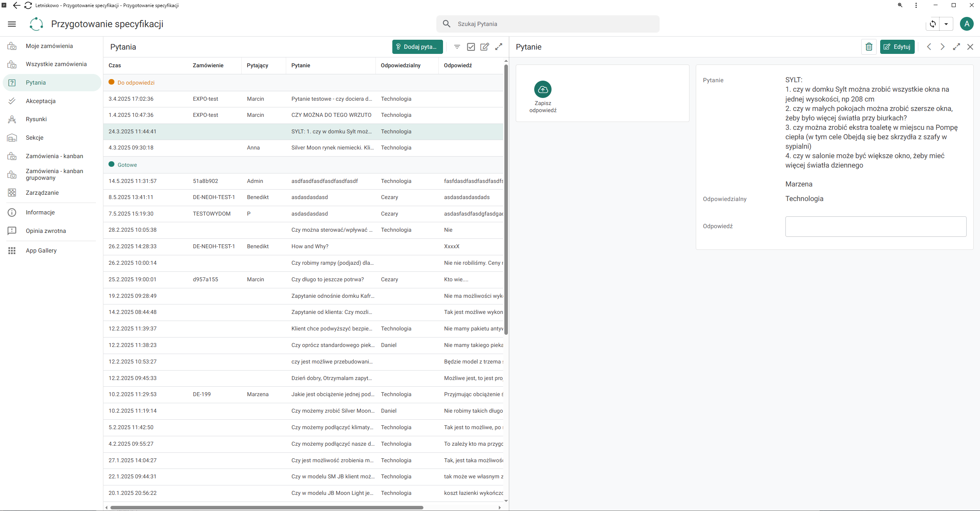Image resolution: width=980 pixels, height=511 pixels.
Task: Collapse the Do odpowiedzi group
Action: tap(136, 83)
